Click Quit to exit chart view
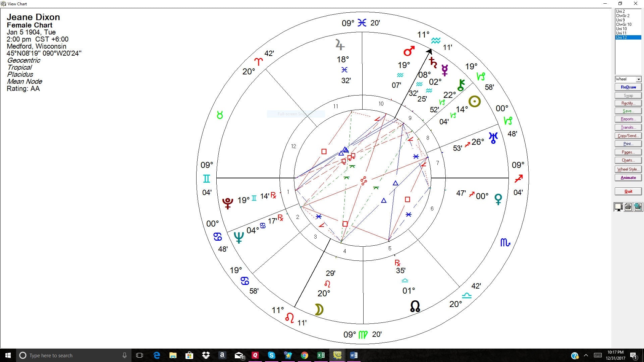The width and height of the screenshot is (644, 362). (628, 191)
